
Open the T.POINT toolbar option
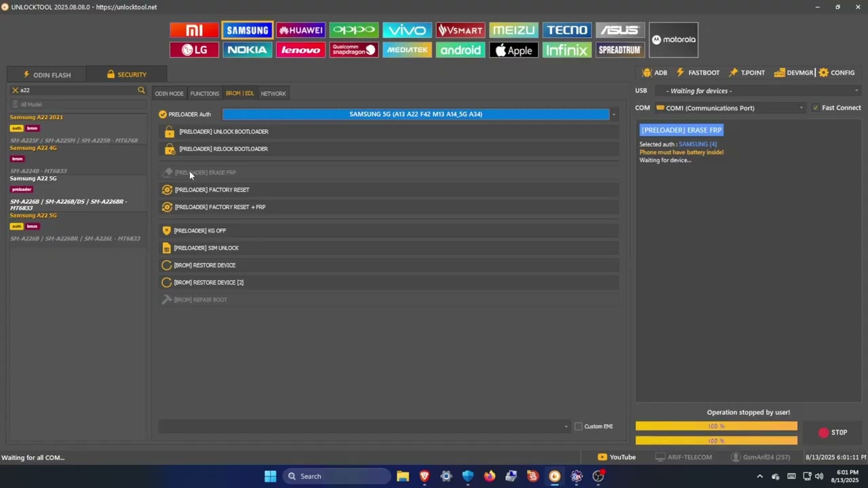tap(747, 73)
